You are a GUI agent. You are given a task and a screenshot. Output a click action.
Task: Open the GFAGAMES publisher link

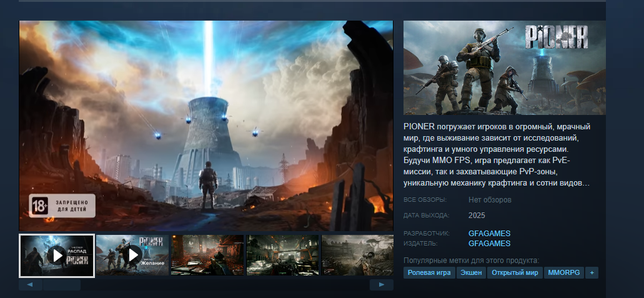click(489, 243)
